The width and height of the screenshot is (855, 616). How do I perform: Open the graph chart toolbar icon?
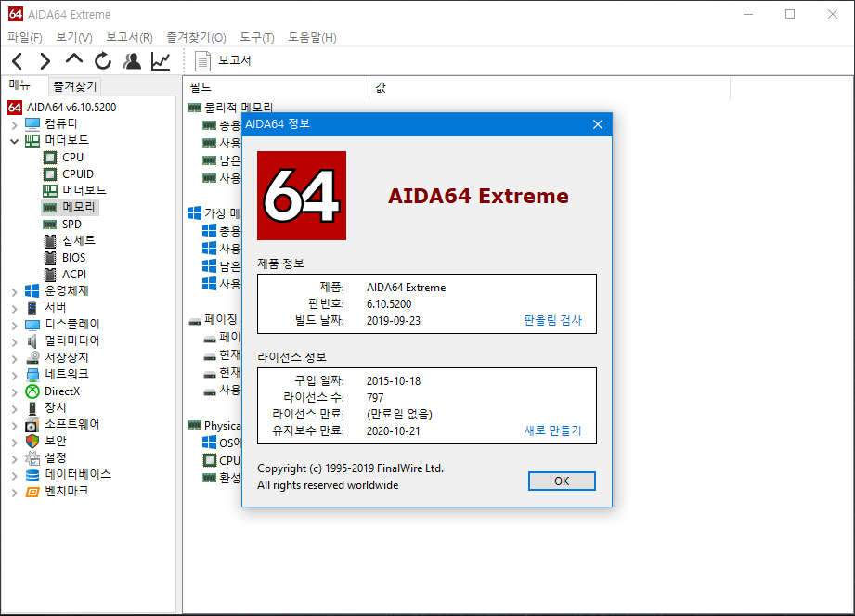(161, 61)
